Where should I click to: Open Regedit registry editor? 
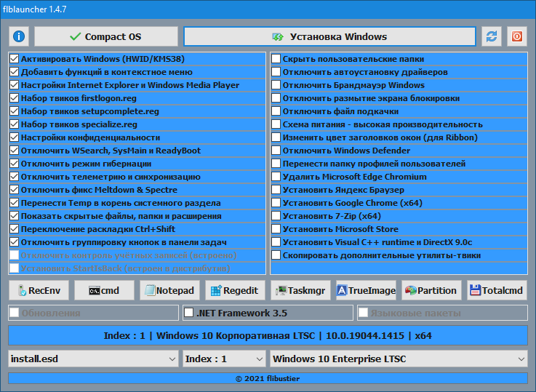(235, 290)
